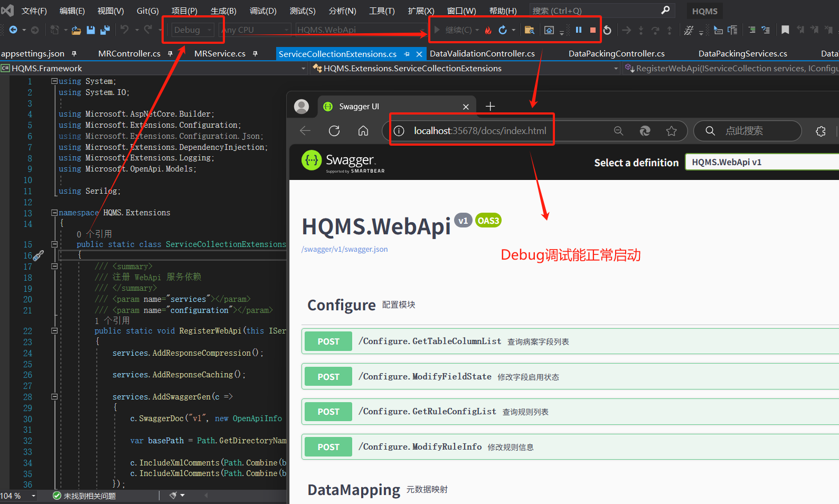Click the Bookmark icon in toolbar
Screen dimensions: 839x504
coord(785,30)
